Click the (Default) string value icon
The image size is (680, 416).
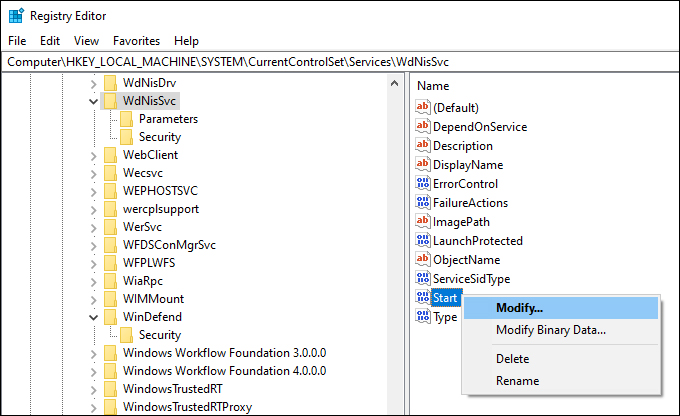tap(423, 107)
